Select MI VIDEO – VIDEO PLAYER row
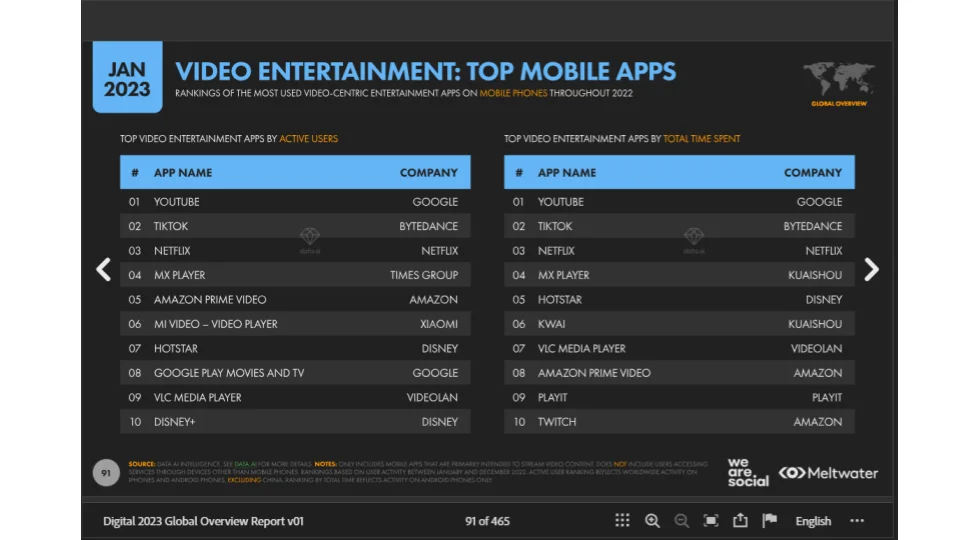Screen dimensions: 960x540 coord(295,324)
